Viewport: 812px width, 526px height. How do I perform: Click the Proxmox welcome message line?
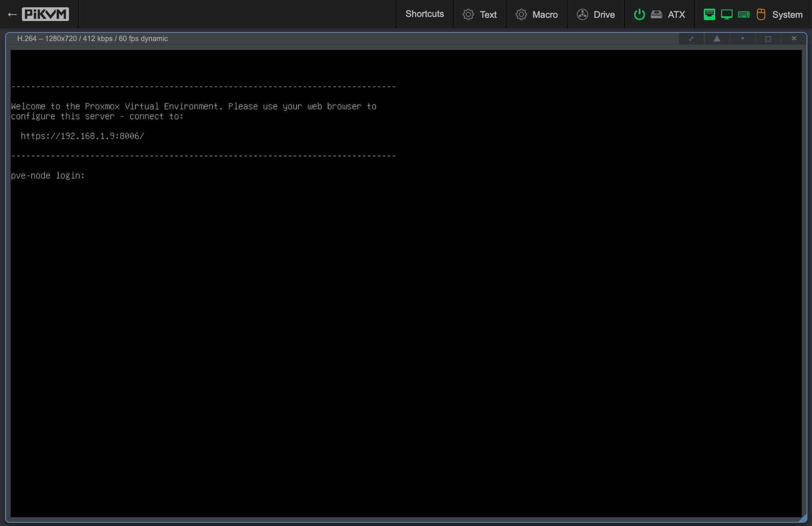(194, 106)
